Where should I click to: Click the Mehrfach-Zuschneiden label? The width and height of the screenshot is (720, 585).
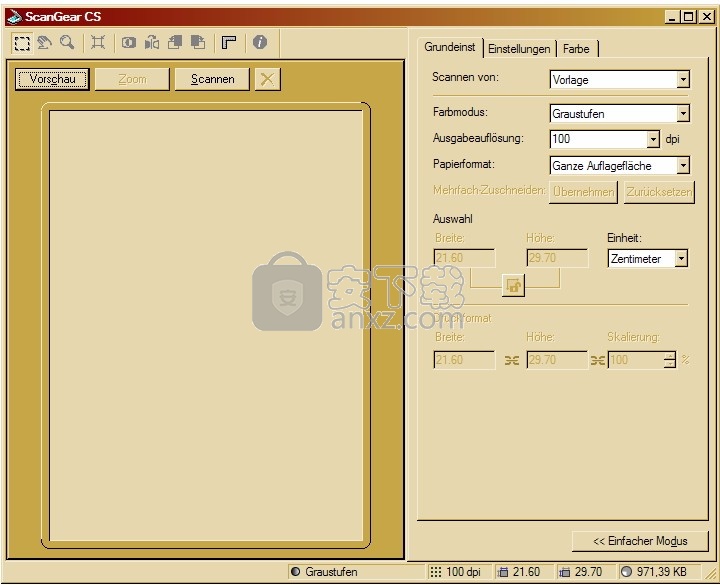pos(489,191)
